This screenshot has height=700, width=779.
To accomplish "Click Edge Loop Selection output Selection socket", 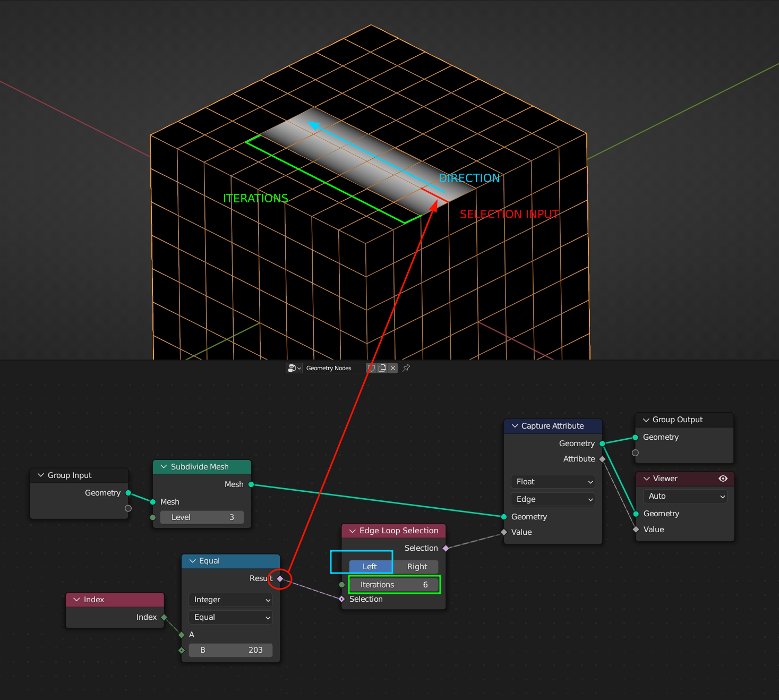I will click(x=446, y=548).
